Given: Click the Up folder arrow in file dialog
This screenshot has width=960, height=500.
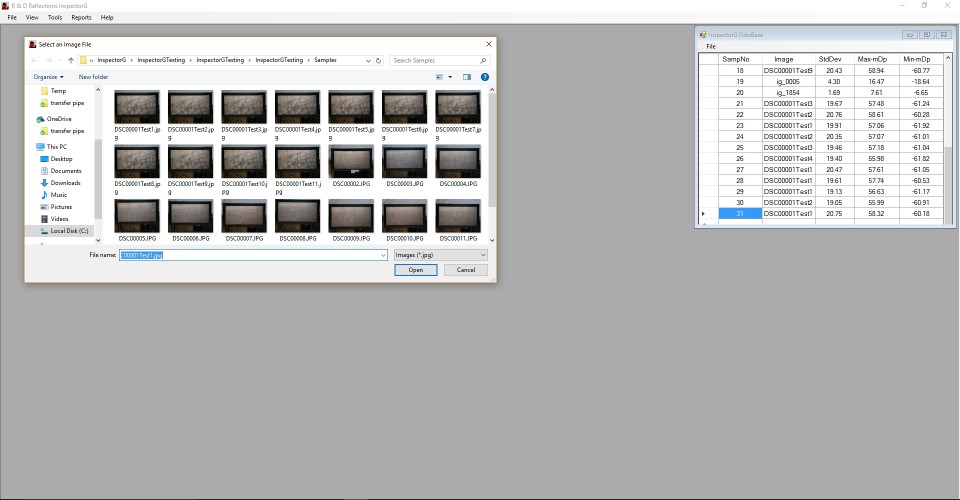Looking at the screenshot, I should click(69, 60).
